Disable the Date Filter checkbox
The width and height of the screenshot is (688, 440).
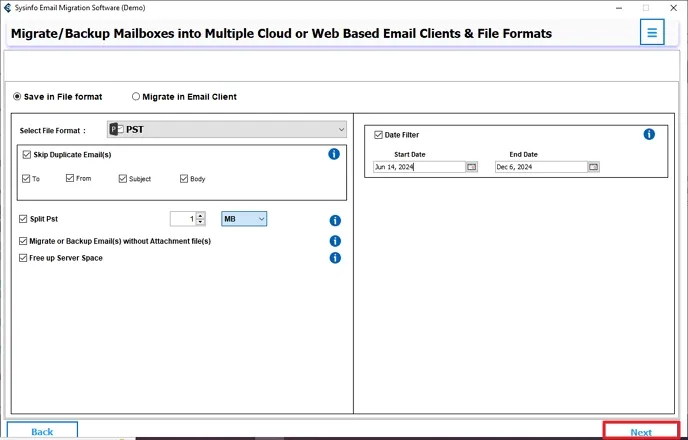(378, 135)
